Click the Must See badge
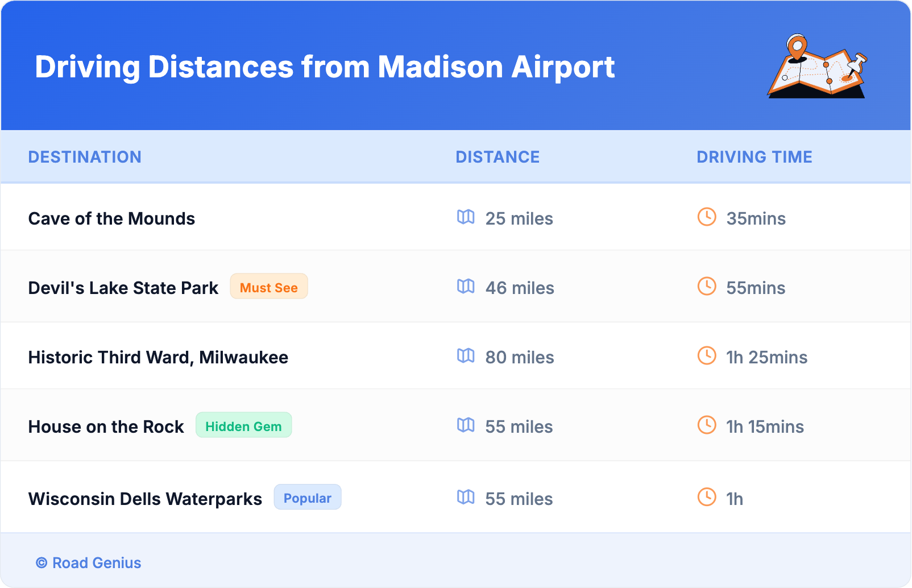This screenshot has width=912, height=588. (269, 287)
